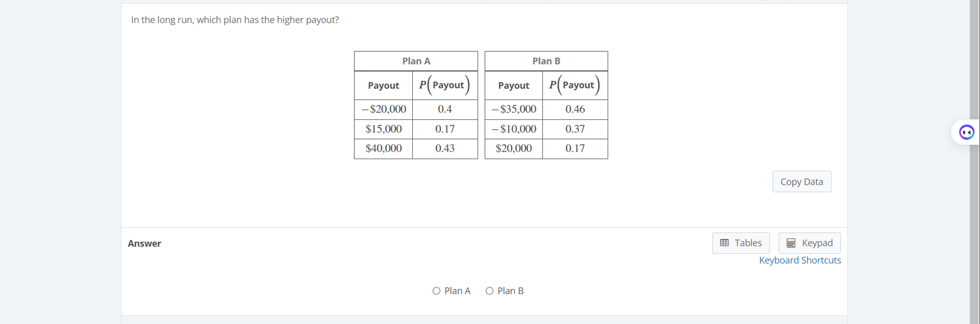Click the -$35,000 payout cell in Plan B

pyautogui.click(x=513, y=109)
